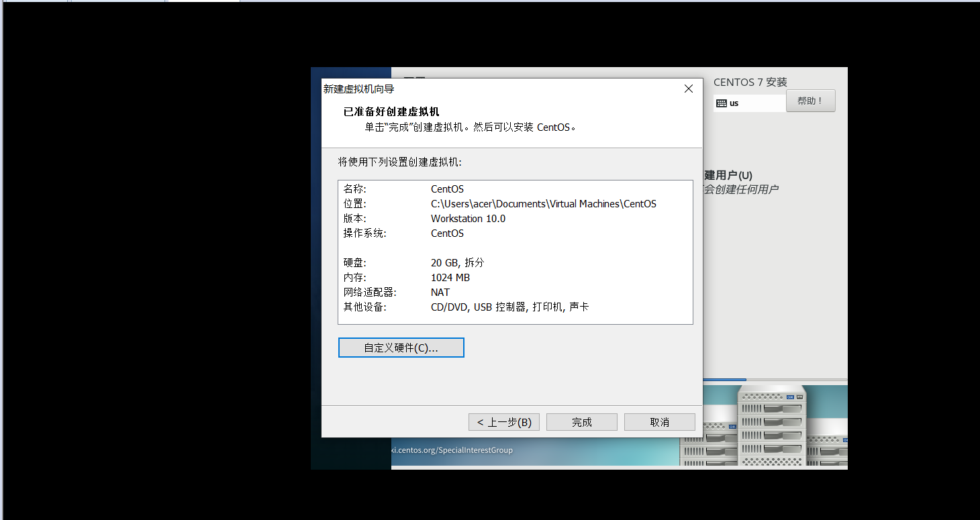Click the 自定义硬件(C)... button
980x520 pixels.
(x=401, y=347)
